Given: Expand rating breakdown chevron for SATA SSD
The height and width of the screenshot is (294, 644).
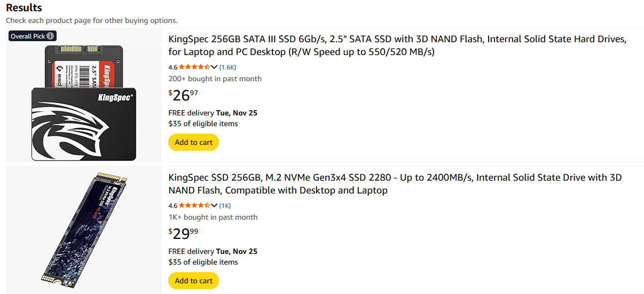Looking at the screenshot, I should pyautogui.click(x=214, y=67).
